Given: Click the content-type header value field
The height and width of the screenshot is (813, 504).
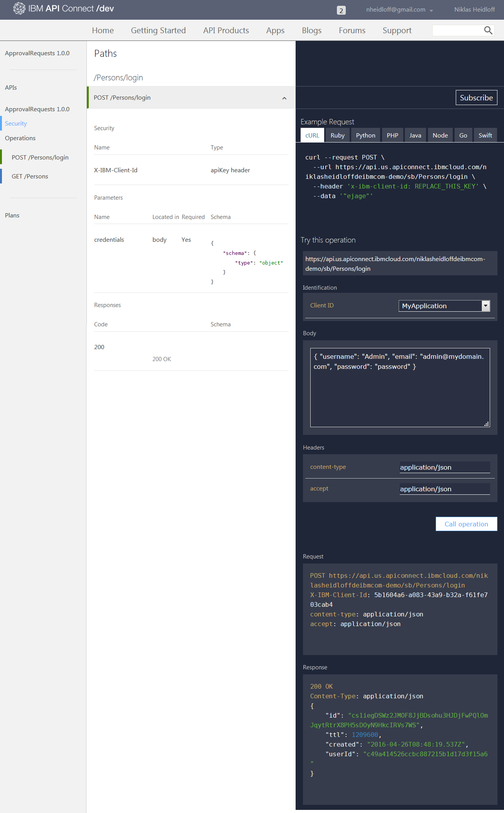Looking at the screenshot, I should click(x=445, y=467).
